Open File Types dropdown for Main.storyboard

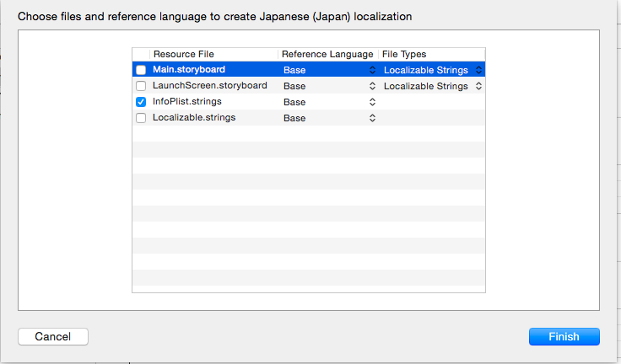pyautogui.click(x=478, y=70)
